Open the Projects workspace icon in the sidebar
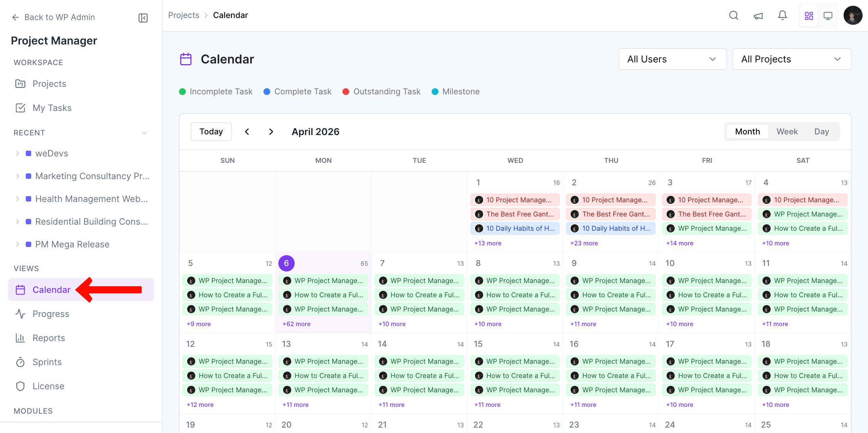The width and height of the screenshot is (868, 433). pyautogui.click(x=20, y=83)
